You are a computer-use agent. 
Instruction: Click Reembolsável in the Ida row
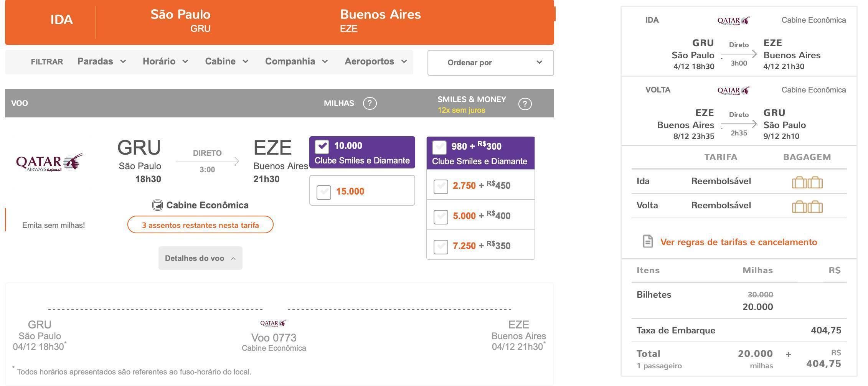pos(721,181)
